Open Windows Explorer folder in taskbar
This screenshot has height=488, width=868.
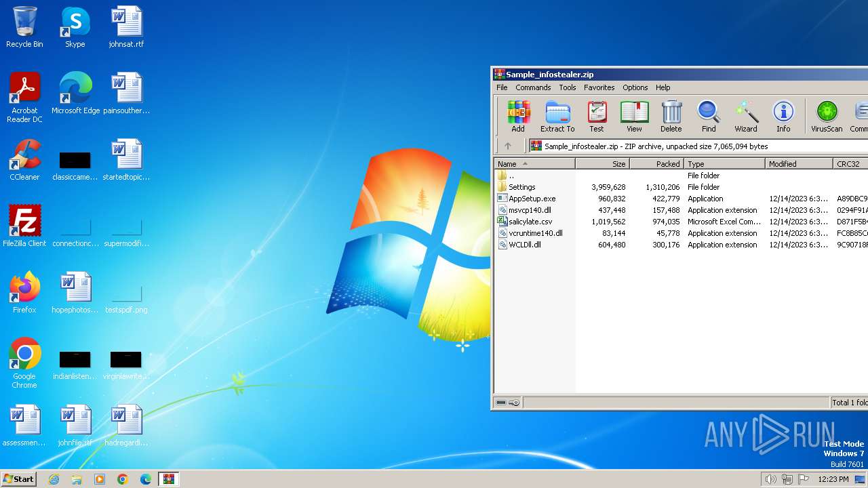pyautogui.click(x=77, y=479)
